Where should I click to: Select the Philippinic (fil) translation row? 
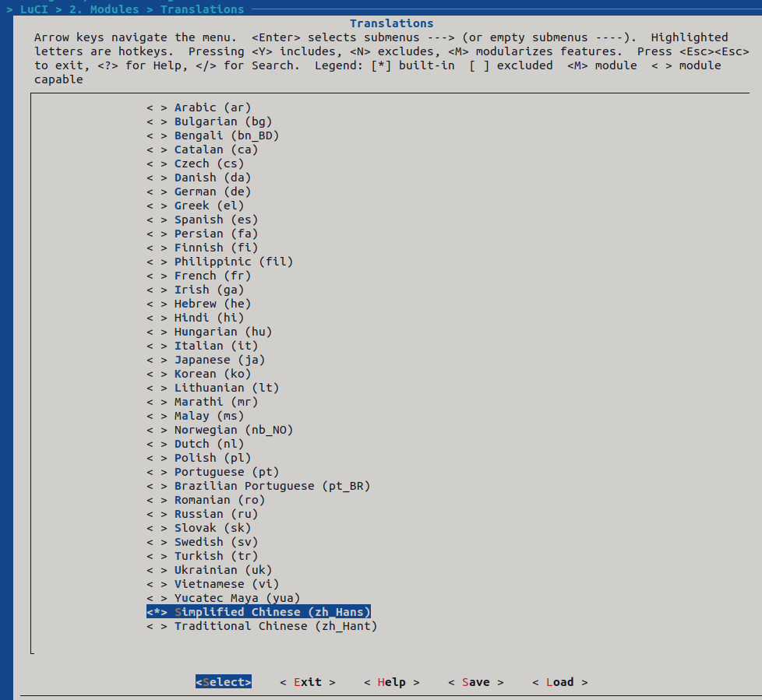click(x=220, y=262)
